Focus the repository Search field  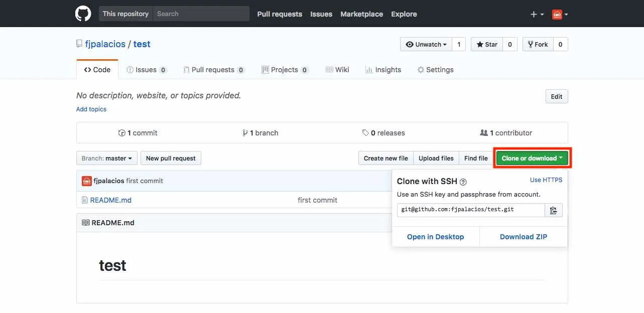click(201, 14)
